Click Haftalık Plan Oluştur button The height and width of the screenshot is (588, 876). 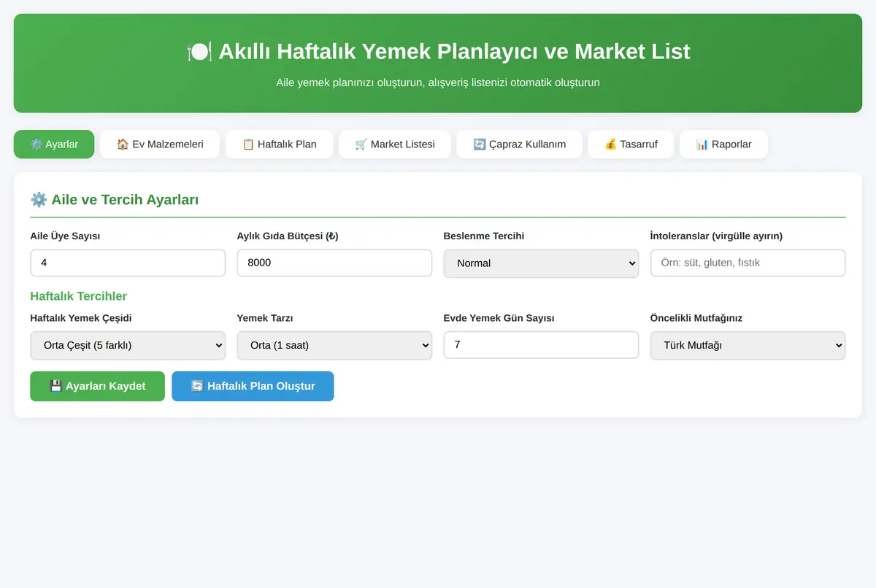coord(253,386)
